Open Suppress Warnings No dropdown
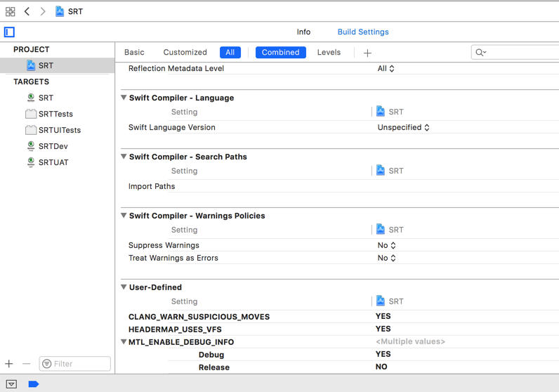 point(386,245)
